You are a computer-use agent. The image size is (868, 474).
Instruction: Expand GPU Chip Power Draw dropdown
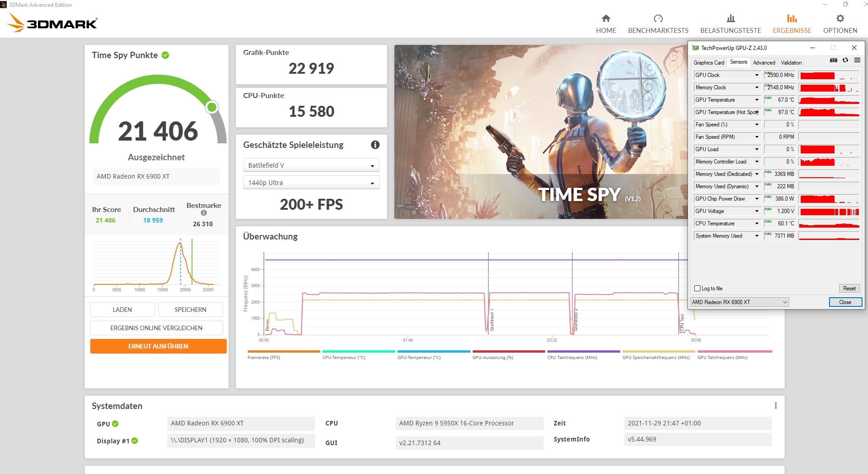click(x=757, y=199)
